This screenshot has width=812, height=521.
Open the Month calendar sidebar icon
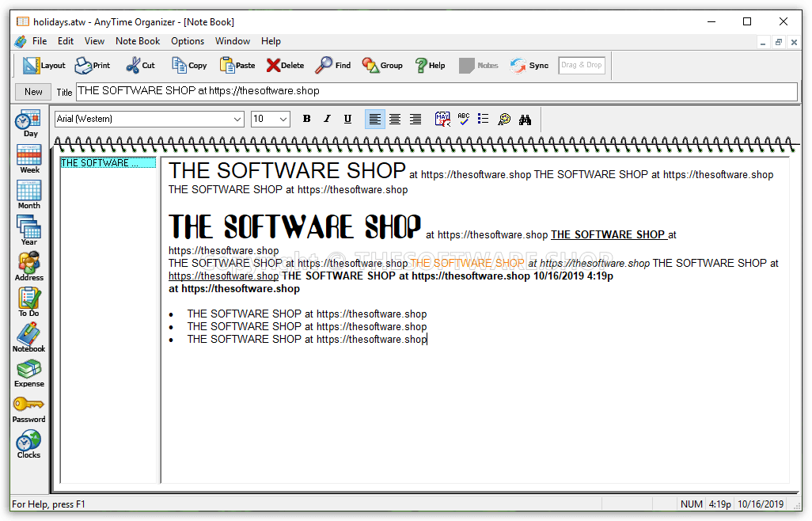(x=29, y=195)
